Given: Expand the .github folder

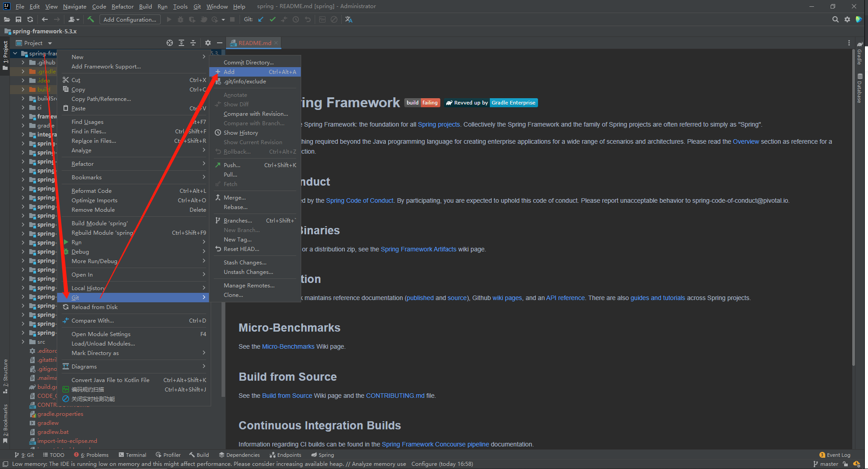Looking at the screenshot, I should click(x=23, y=63).
